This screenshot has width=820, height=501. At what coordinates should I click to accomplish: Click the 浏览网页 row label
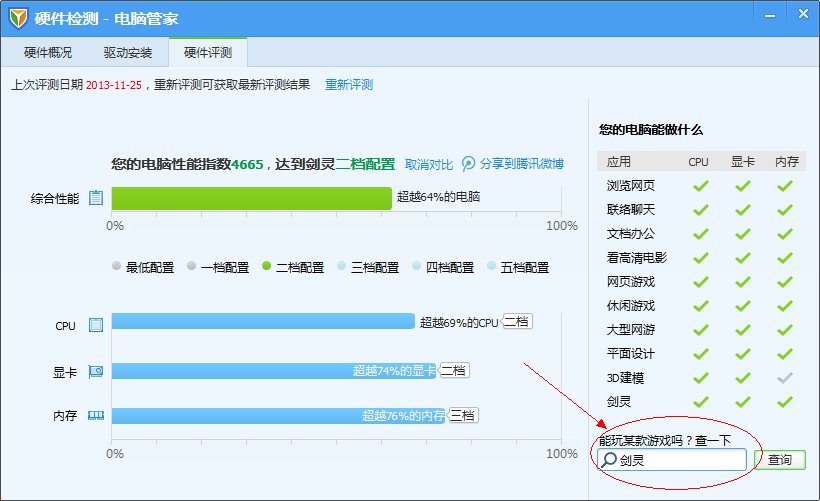pyautogui.click(x=631, y=186)
